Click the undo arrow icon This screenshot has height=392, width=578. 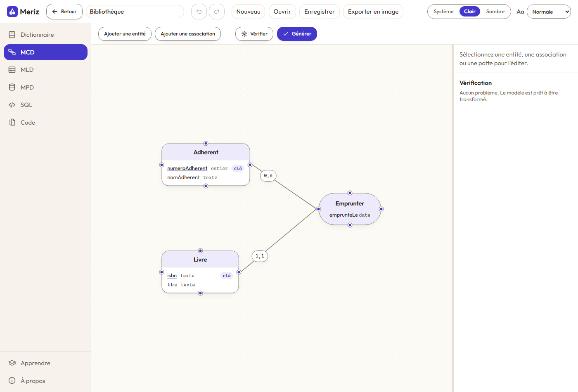click(199, 12)
